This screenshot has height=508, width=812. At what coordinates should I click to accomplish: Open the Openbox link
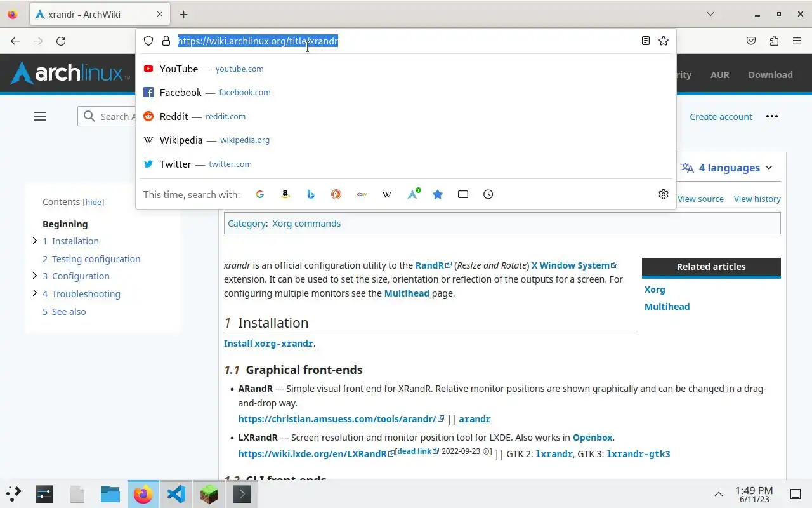593,438
